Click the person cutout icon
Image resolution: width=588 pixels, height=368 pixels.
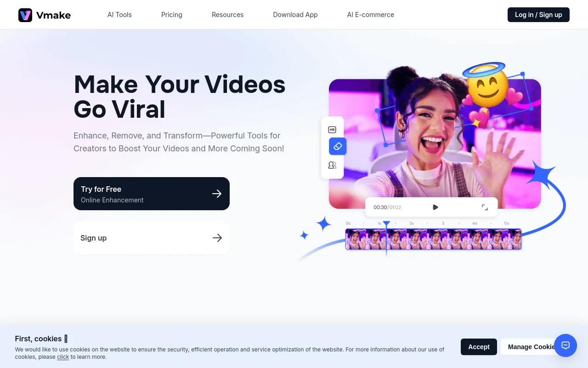(x=332, y=165)
